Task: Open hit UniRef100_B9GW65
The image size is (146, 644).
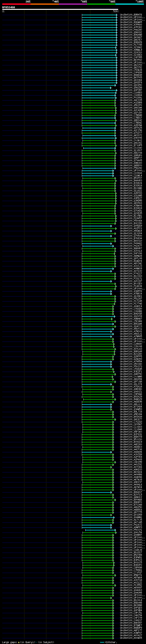Action: pos(131,22)
